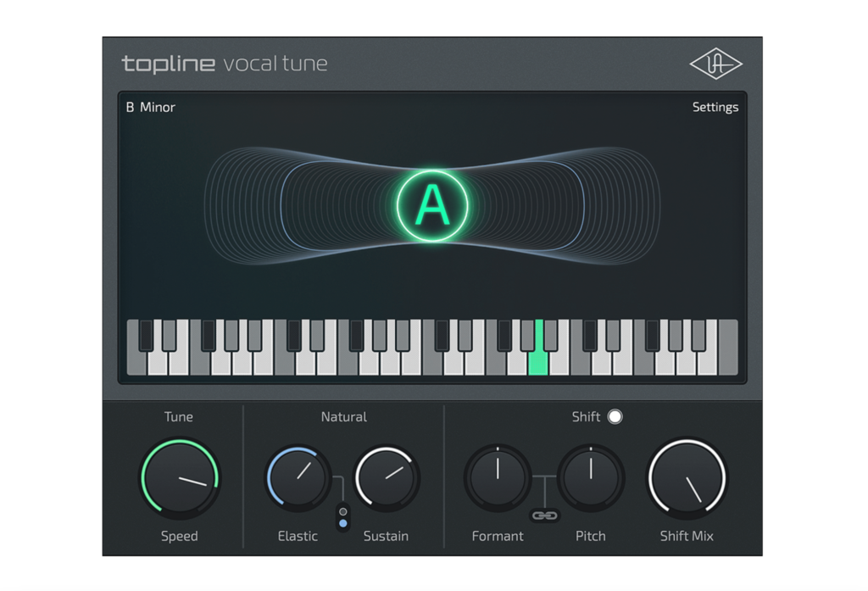Screen dimensions: 868x591
Task: Adjust the Shift Mix knob
Action: click(x=687, y=477)
